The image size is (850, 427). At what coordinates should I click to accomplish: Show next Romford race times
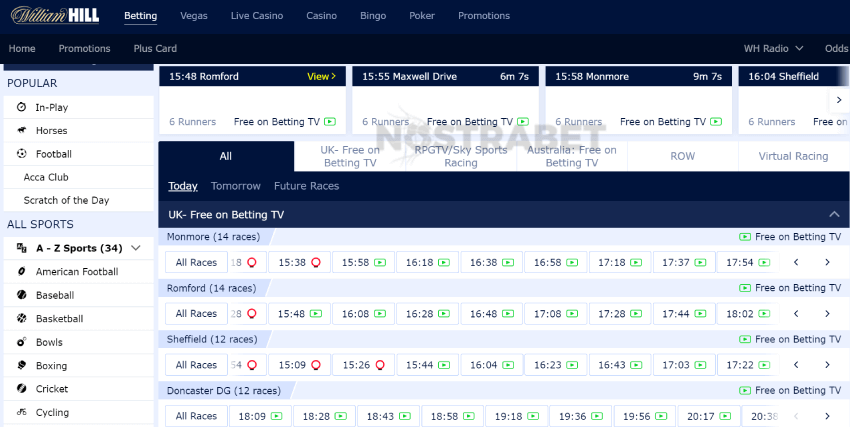tap(827, 314)
